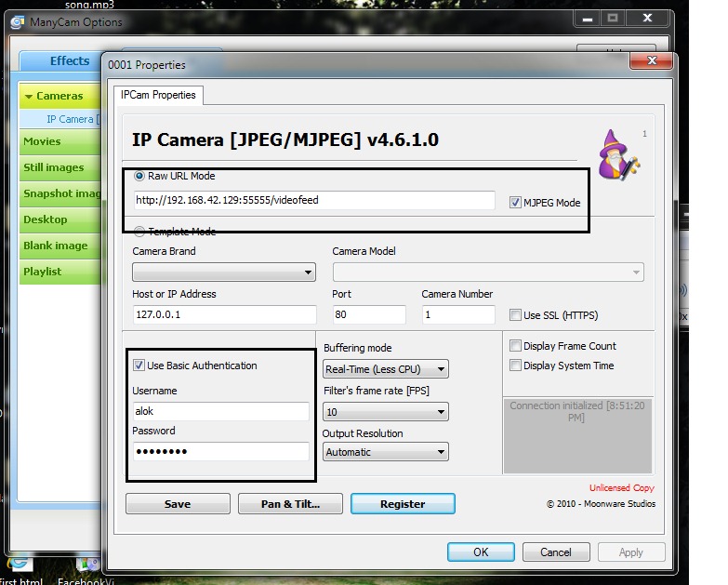Viewport: 728px width, 585px height.
Task: Click the Save button
Action: [x=178, y=504]
